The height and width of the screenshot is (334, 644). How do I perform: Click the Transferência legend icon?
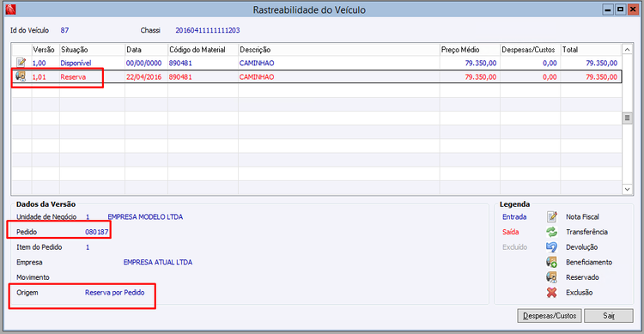point(551,232)
